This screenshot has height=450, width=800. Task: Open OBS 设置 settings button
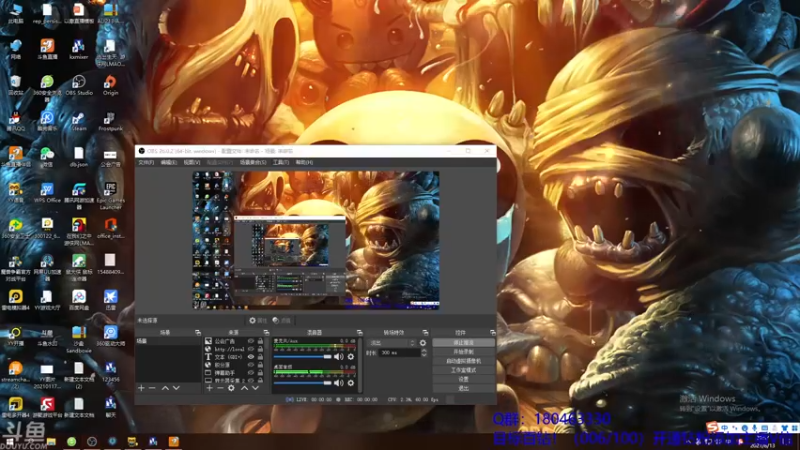coord(463,380)
